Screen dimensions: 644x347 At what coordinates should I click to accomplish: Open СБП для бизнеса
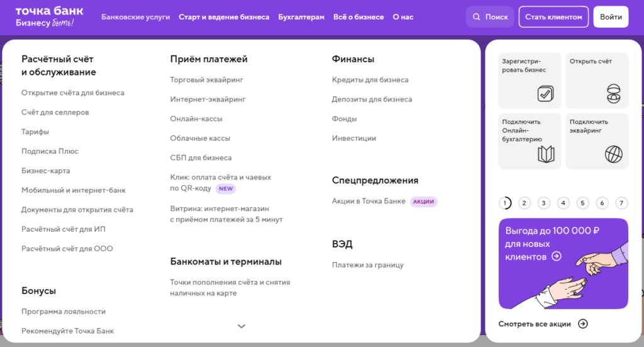click(201, 158)
